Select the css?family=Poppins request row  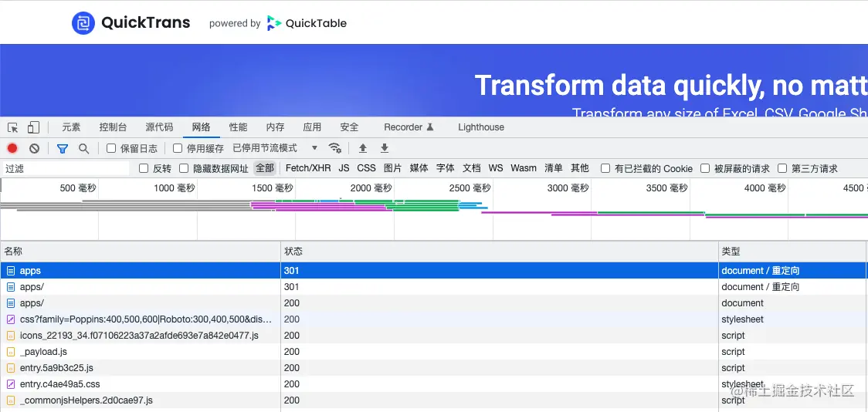tap(434, 319)
